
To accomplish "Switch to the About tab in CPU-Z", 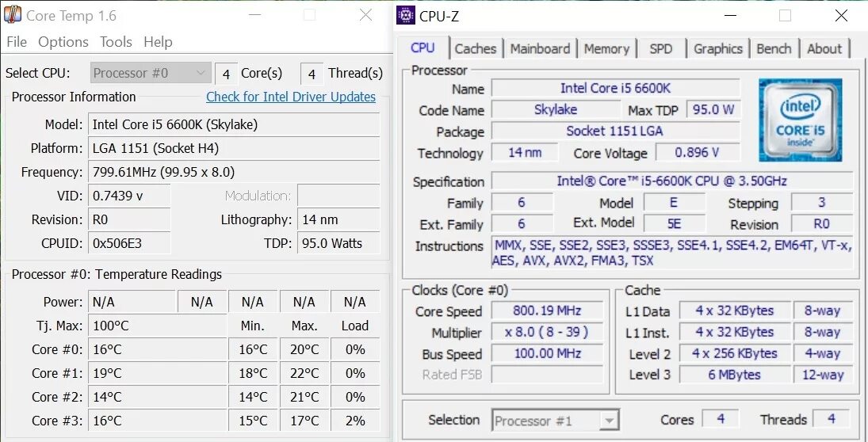I will (x=824, y=48).
